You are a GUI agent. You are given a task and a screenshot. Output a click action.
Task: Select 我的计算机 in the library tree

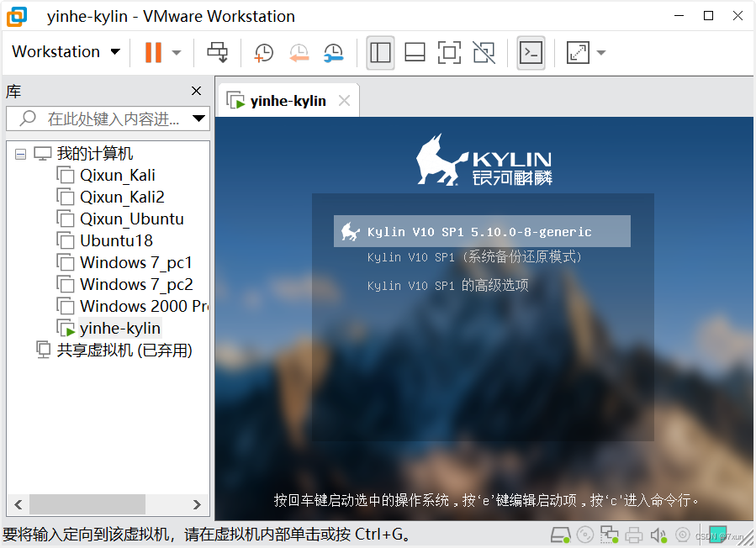coord(94,153)
